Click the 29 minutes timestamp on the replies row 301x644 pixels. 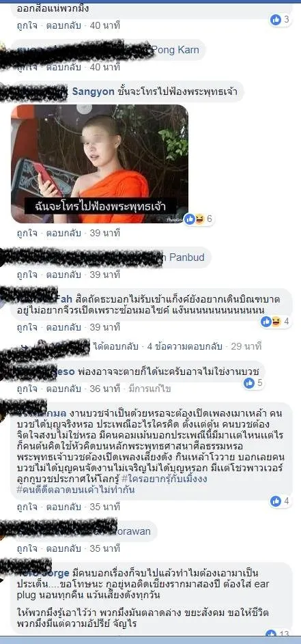click(246, 346)
